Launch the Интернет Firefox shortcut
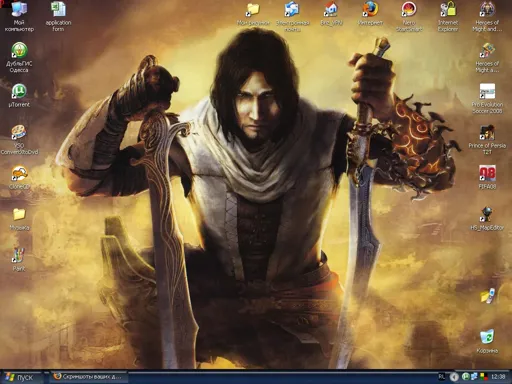 370,13
